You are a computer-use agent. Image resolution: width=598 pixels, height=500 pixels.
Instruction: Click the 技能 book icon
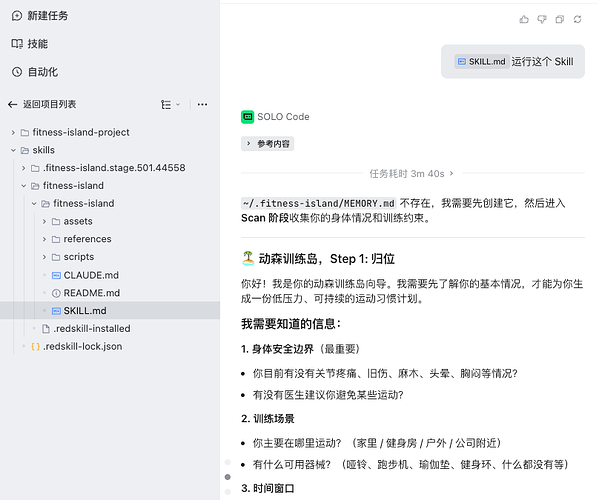17,44
